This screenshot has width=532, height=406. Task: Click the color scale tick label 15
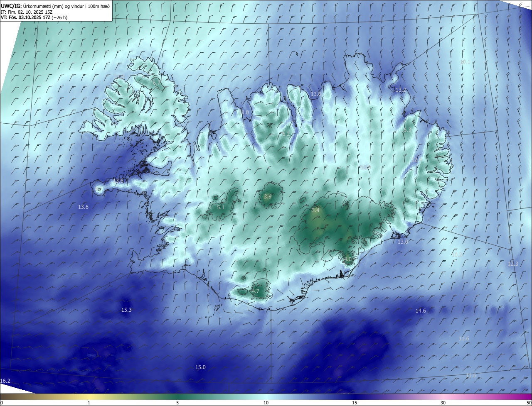point(355,403)
